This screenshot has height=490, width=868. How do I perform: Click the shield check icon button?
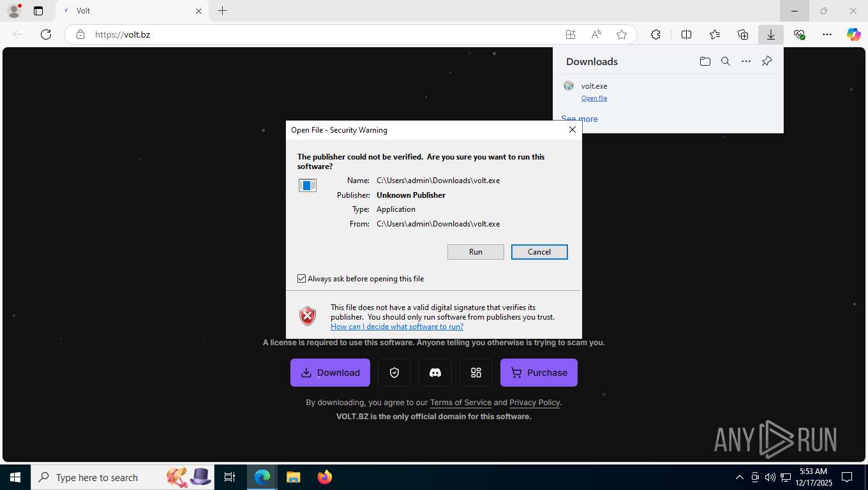coord(394,373)
